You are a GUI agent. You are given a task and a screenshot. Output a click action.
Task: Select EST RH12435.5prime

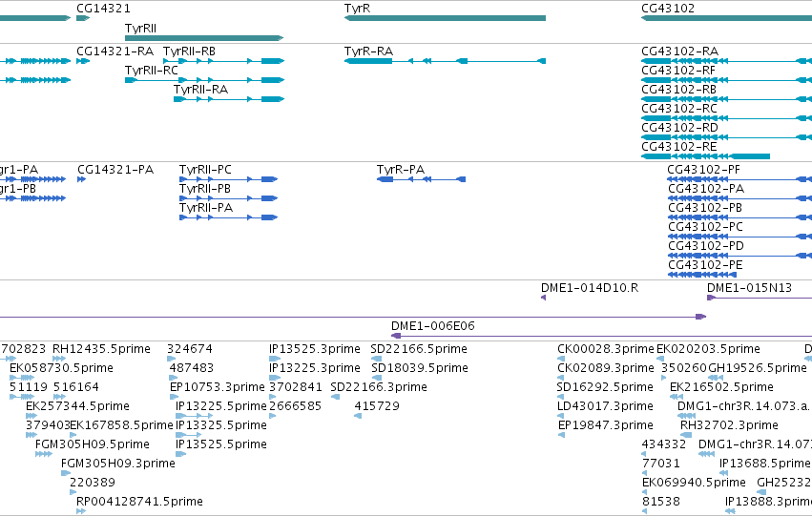coord(101,349)
